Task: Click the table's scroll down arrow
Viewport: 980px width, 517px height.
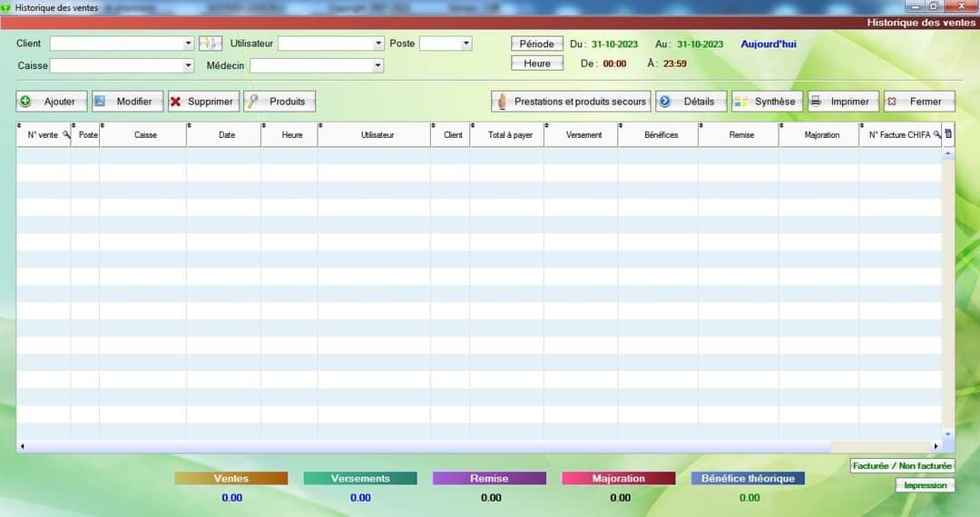Action: pyautogui.click(x=948, y=434)
